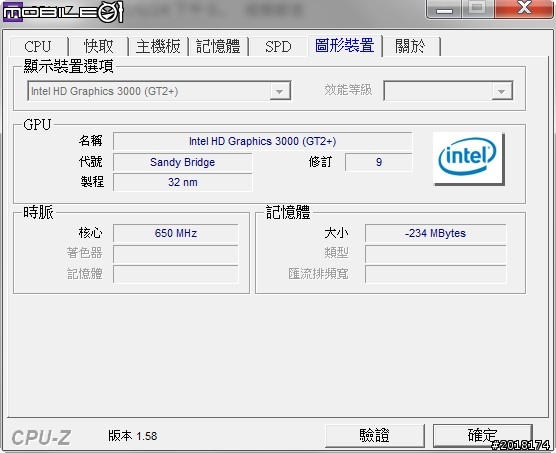Click the 修訂 value 9

coord(379,162)
